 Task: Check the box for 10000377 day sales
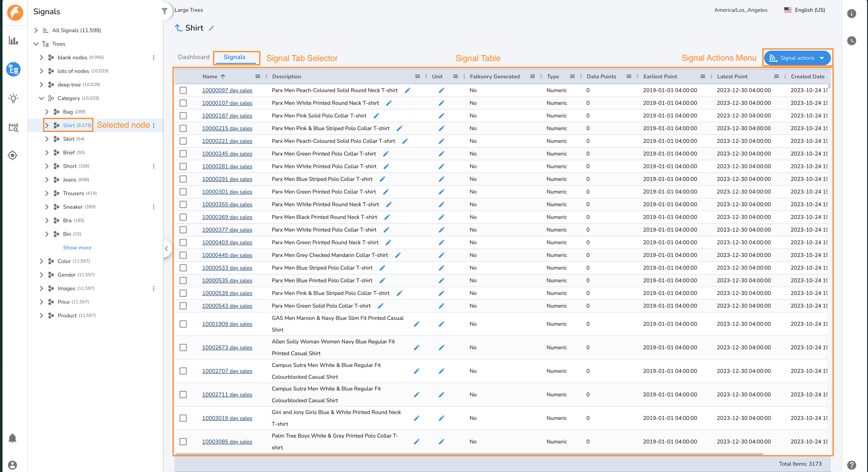(183, 230)
